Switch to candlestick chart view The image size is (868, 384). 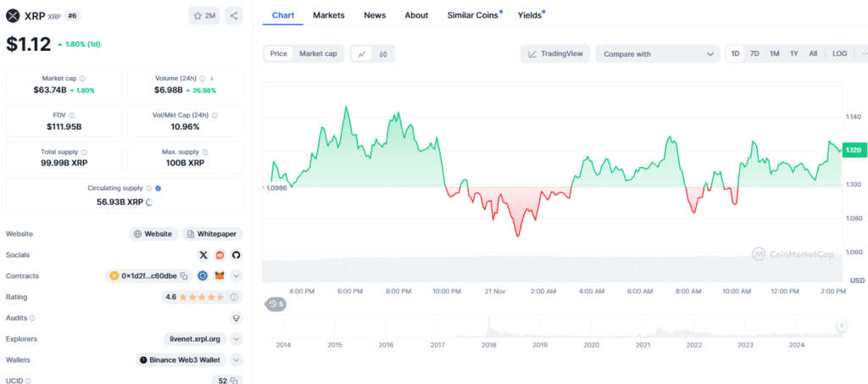click(x=383, y=53)
